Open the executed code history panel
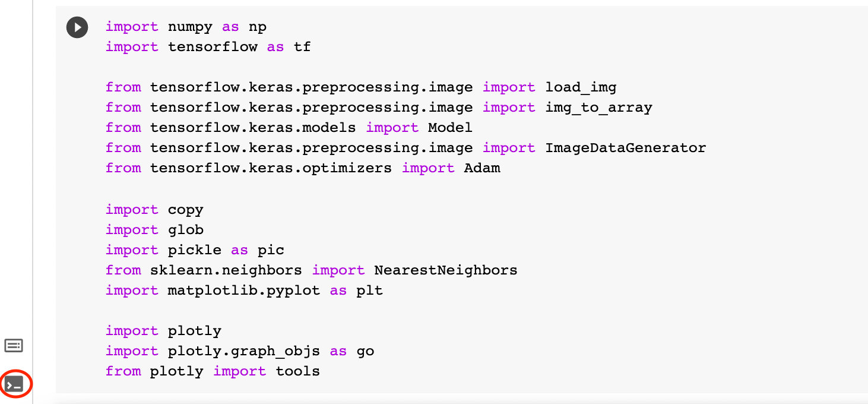 pos(14,345)
